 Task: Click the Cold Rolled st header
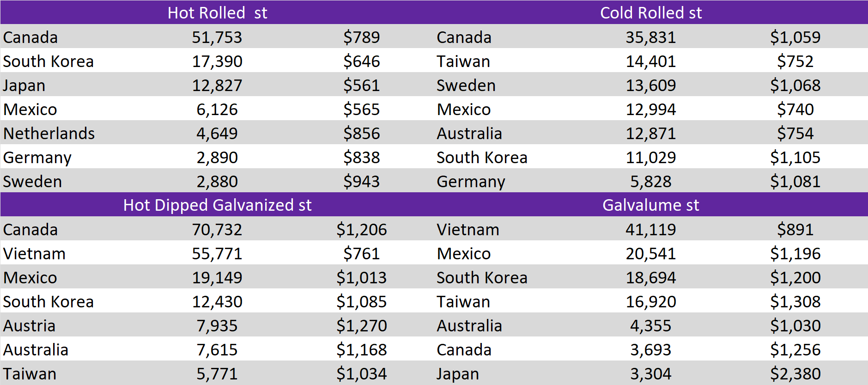(650, 12)
